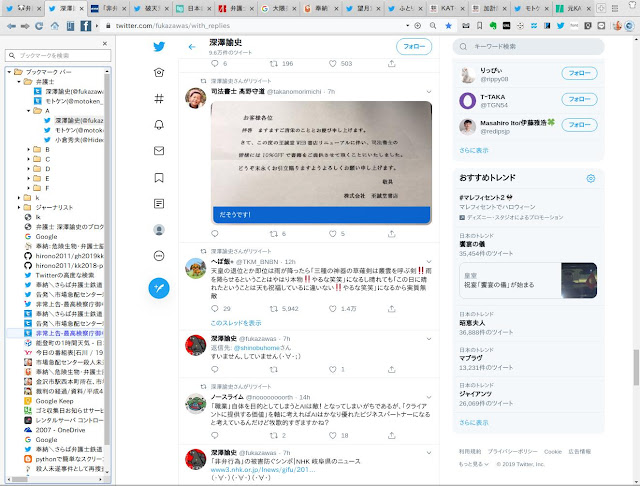The height and width of the screenshot is (486, 640).
Task: Open Profile avatar icon in sidebar
Action: [159, 230]
